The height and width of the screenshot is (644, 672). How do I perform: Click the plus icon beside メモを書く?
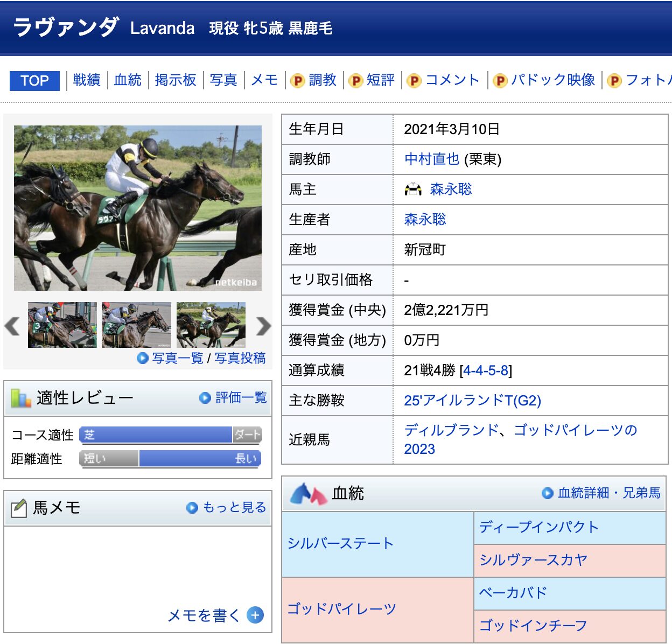tap(255, 615)
